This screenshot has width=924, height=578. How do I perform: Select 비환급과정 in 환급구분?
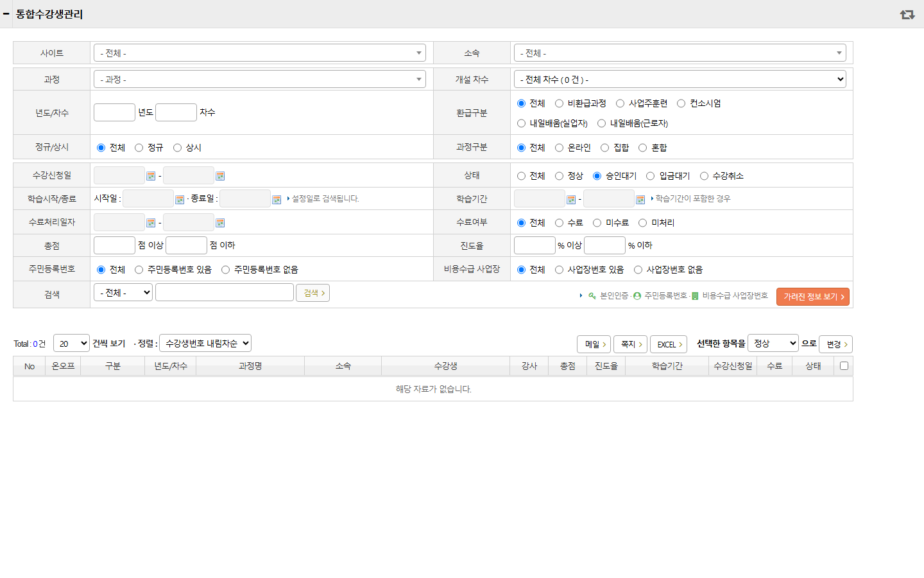coord(559,103)
